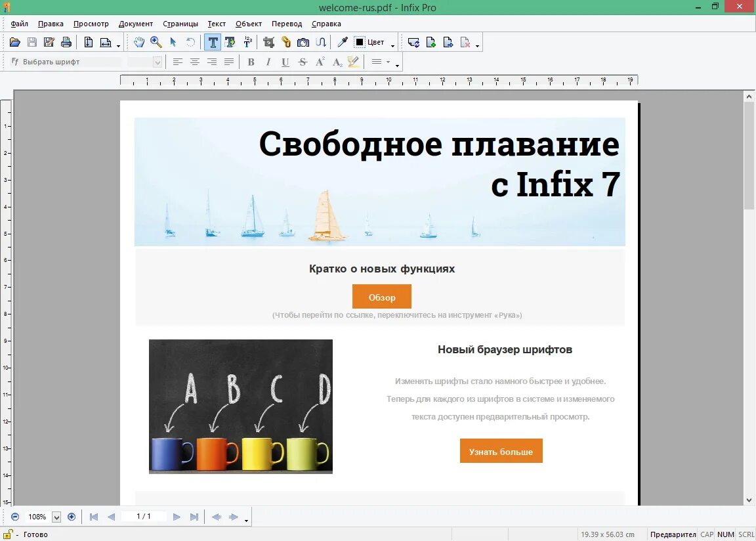Select the Crop pages tool
This screenshot has height=541, width=756.
[268, 42]
